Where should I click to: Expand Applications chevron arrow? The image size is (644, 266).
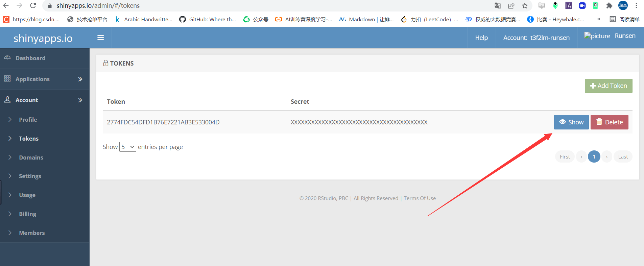[x=80, y=79]
